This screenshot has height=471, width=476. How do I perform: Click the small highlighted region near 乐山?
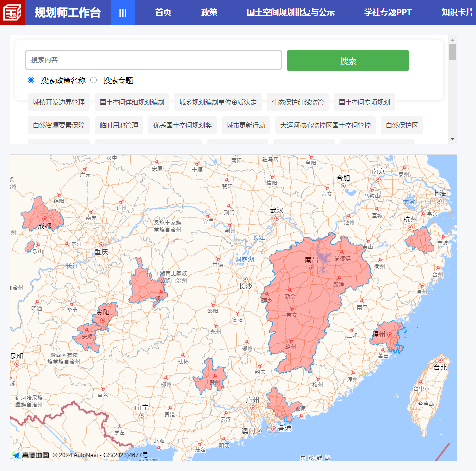[x=30, y=246]
